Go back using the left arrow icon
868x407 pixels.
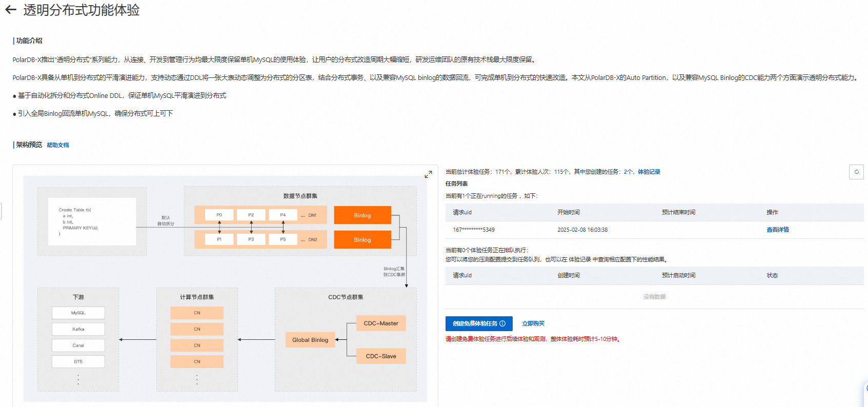click(11, 10)
